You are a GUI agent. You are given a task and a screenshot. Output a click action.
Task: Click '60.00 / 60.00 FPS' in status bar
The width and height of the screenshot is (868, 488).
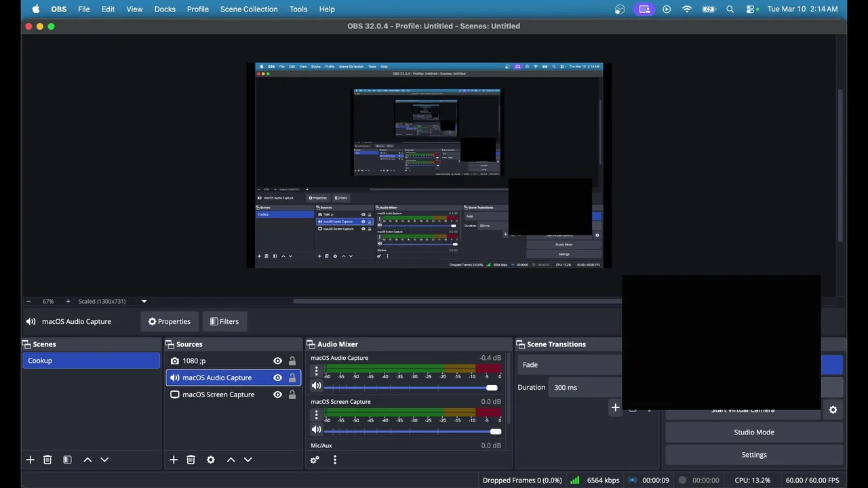click(812, 480)
